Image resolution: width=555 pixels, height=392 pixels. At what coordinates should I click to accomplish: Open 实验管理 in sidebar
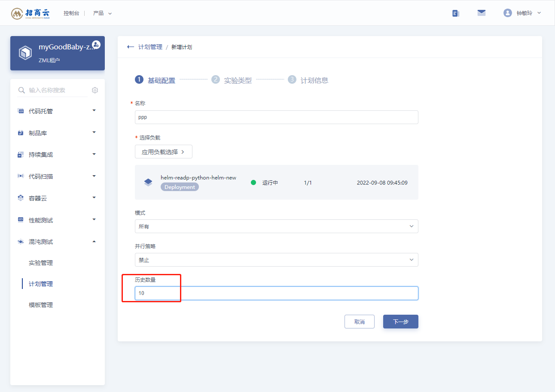coord(41,263)
